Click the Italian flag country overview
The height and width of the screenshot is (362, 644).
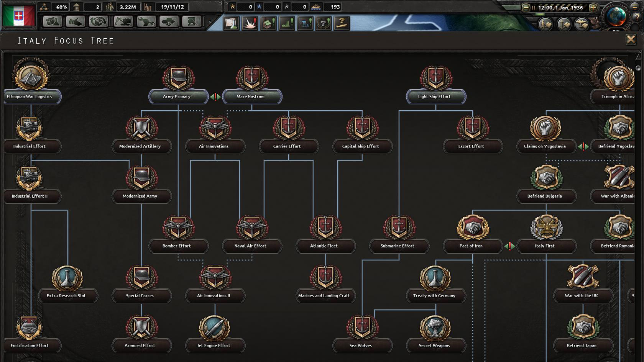pyautogui.click(x=19, y=15)
